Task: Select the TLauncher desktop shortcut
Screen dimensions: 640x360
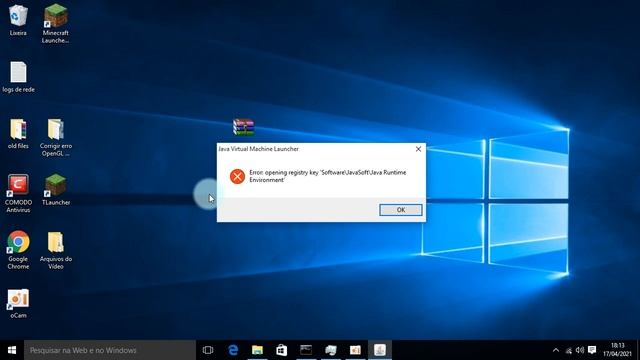Action: 56,190
